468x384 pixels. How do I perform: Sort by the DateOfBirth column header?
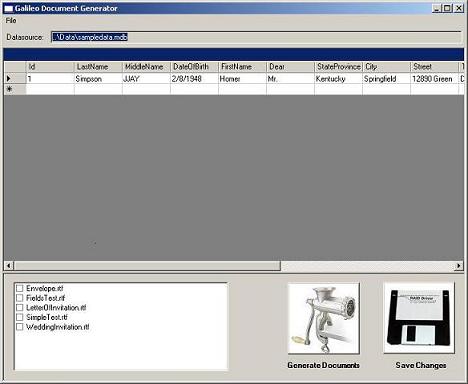click(194, 67)
